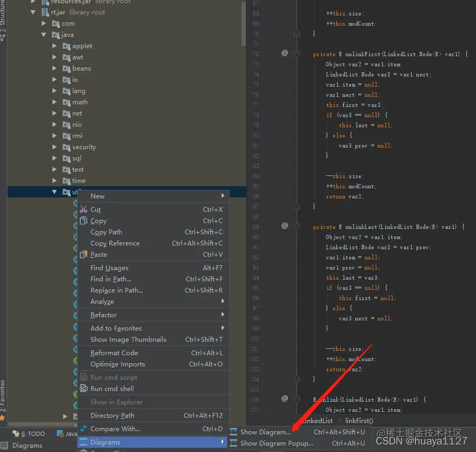Screen dimensions: 476x452
Task: Click the TODO tool window icon
Action: [x=16, y=433]
